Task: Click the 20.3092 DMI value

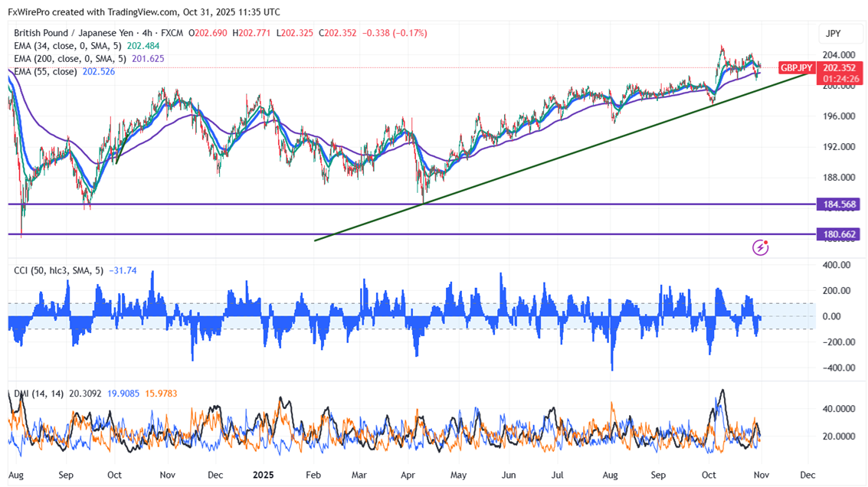Action: coord(85,394)
